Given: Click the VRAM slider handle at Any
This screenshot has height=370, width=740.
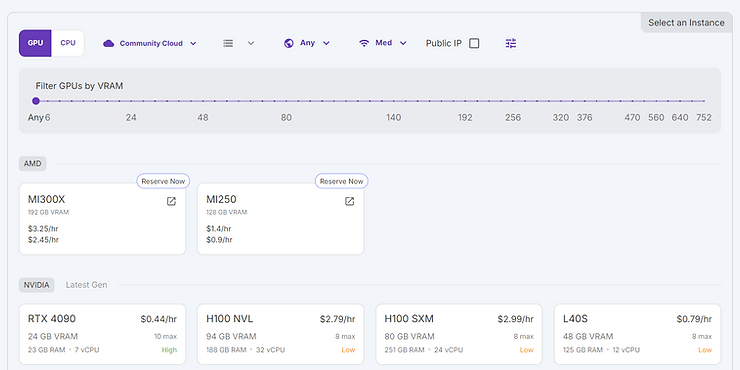Looking at the screenshot, I should click(x=36, y=101).
